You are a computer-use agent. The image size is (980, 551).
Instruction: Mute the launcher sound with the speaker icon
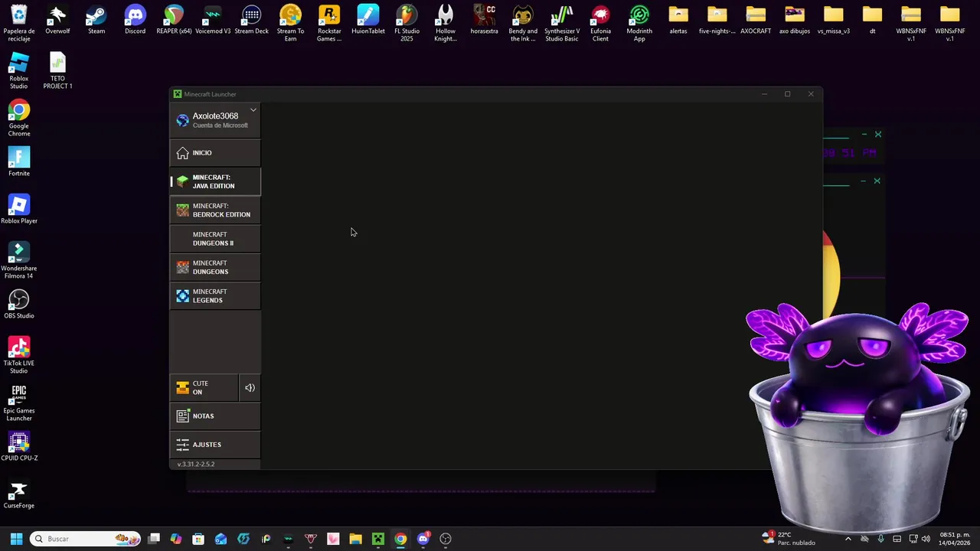[250, 388]
